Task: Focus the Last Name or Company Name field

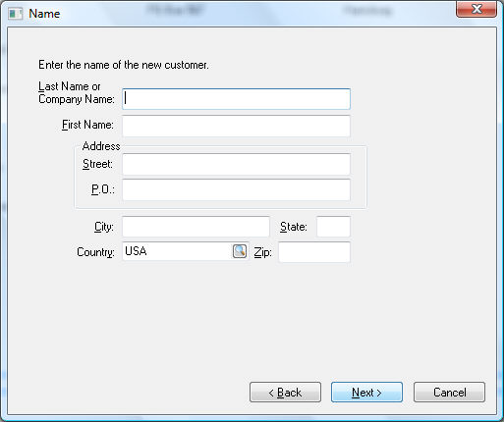Action: tap(236, 99)
